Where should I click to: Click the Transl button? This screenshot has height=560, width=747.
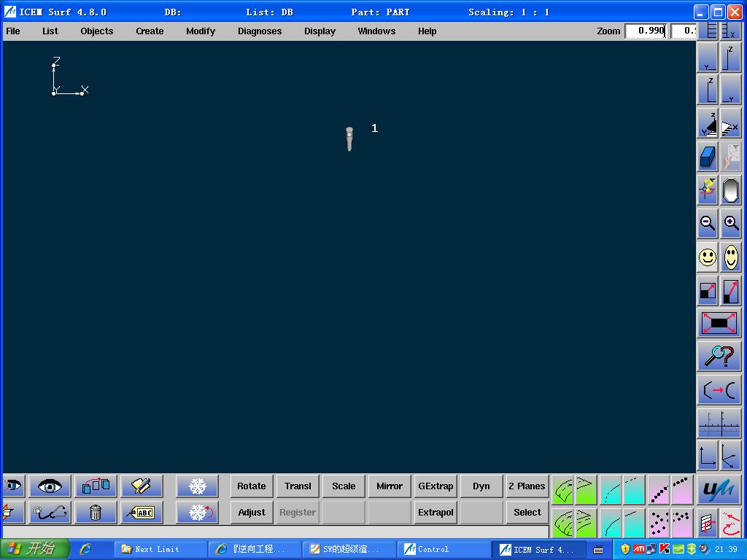point(298,486)
